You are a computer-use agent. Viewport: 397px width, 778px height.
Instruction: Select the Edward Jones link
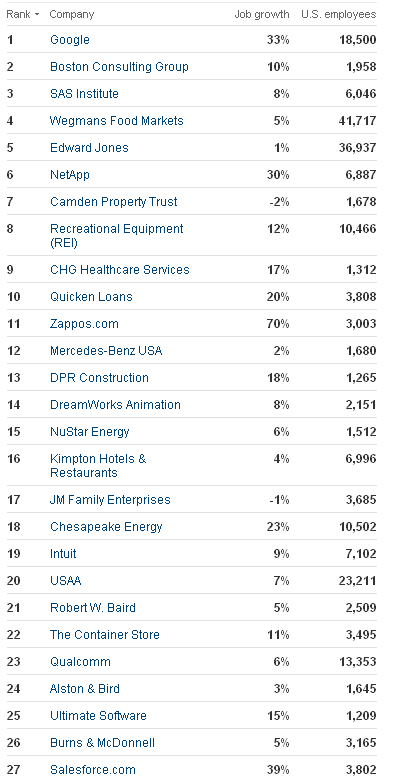(89, 148)
